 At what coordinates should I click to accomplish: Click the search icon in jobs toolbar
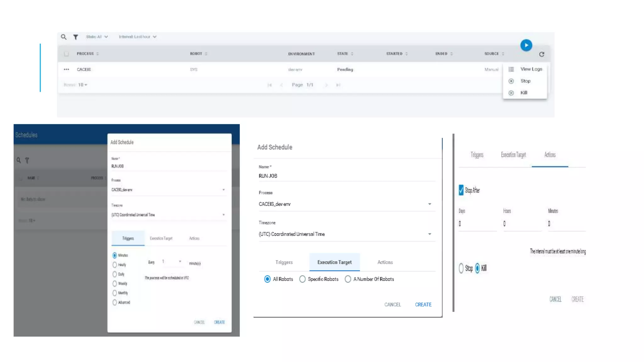tap(64, 37)
